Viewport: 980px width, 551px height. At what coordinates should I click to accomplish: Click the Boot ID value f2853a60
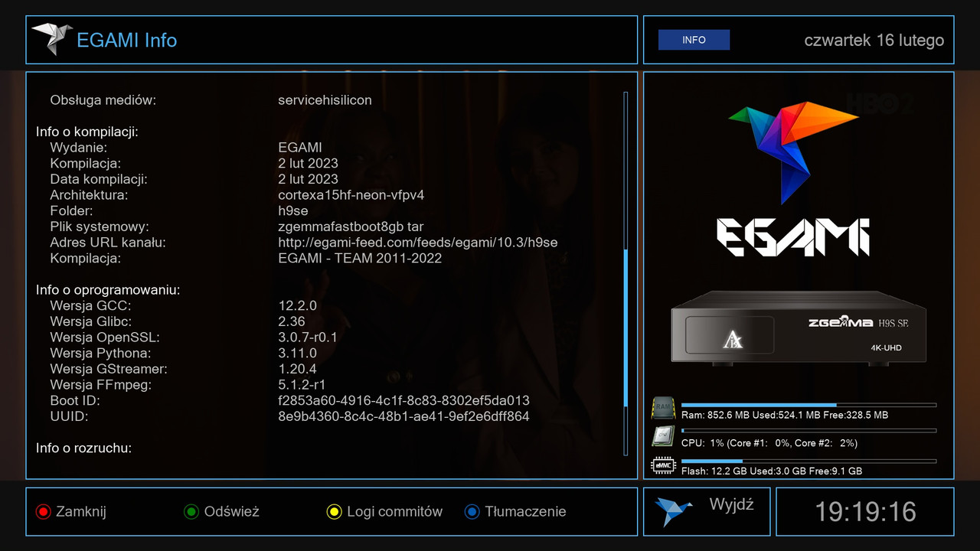[404, 401]
